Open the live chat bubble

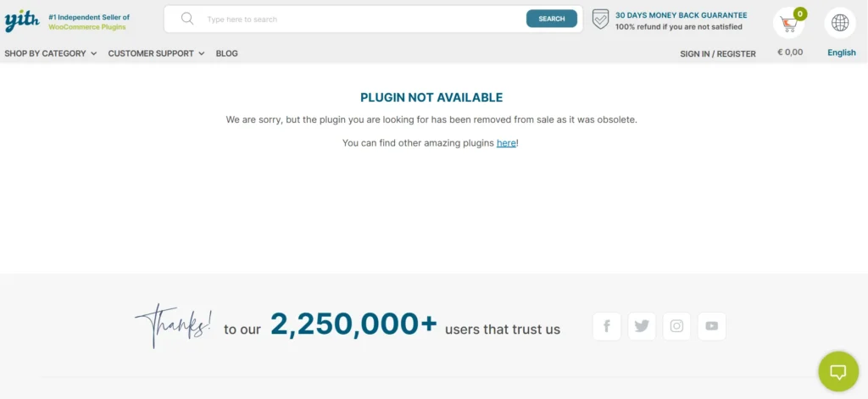pos(838,371)
